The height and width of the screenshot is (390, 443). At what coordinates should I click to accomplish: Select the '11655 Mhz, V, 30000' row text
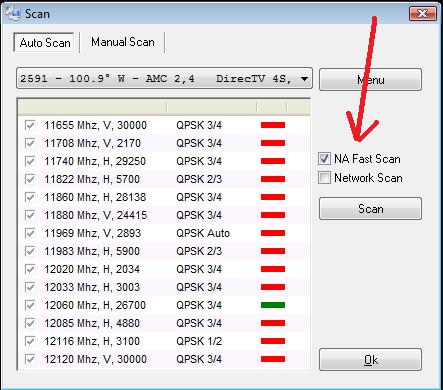coord(95,125)
